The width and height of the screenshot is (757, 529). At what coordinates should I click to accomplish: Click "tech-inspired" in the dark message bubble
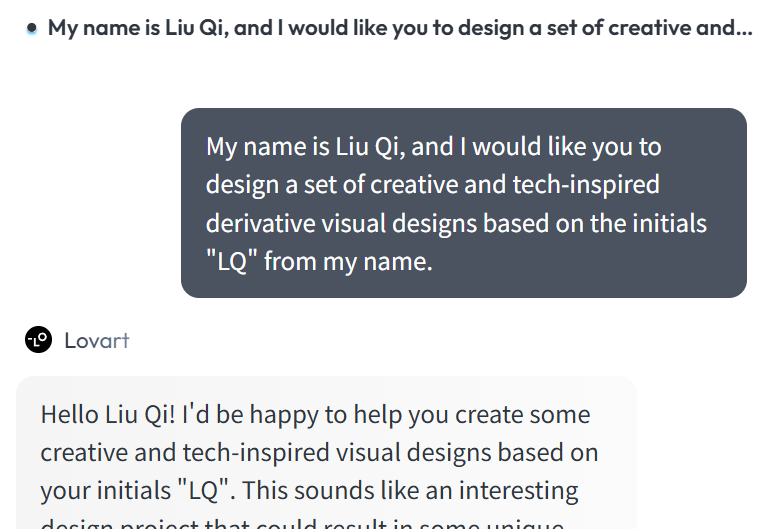tap(586, 185)
